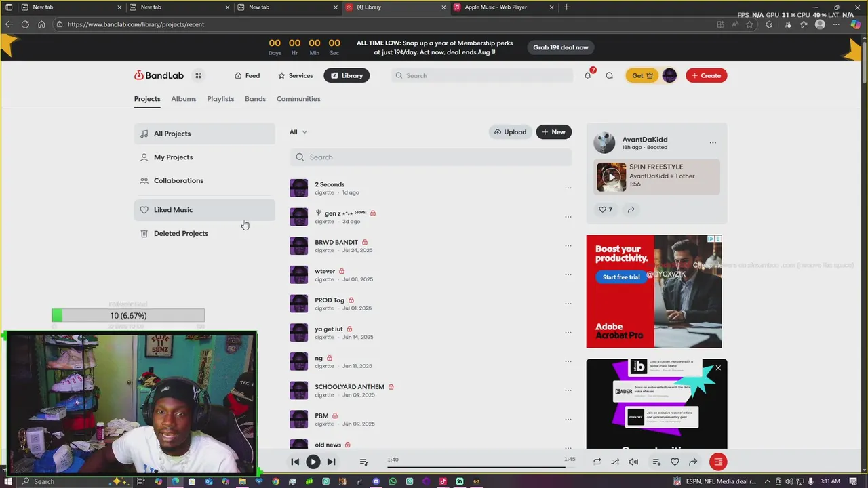Open options menu for gen z project

[x=568, y=217]
